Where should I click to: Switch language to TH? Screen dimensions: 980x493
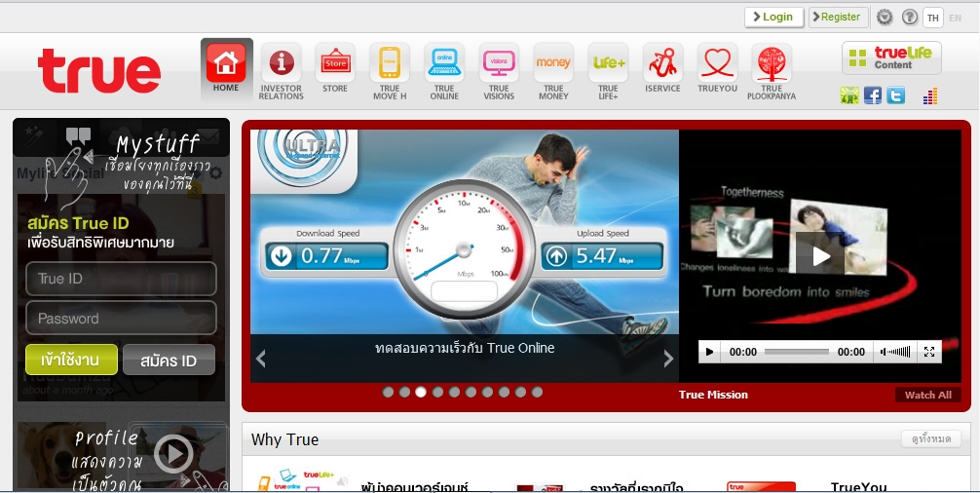tap(932, 19)
